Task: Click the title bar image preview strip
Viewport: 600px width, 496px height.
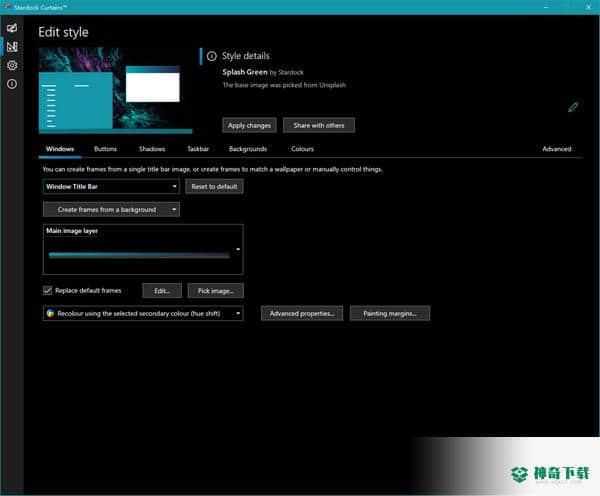Action: click(139, 255)
